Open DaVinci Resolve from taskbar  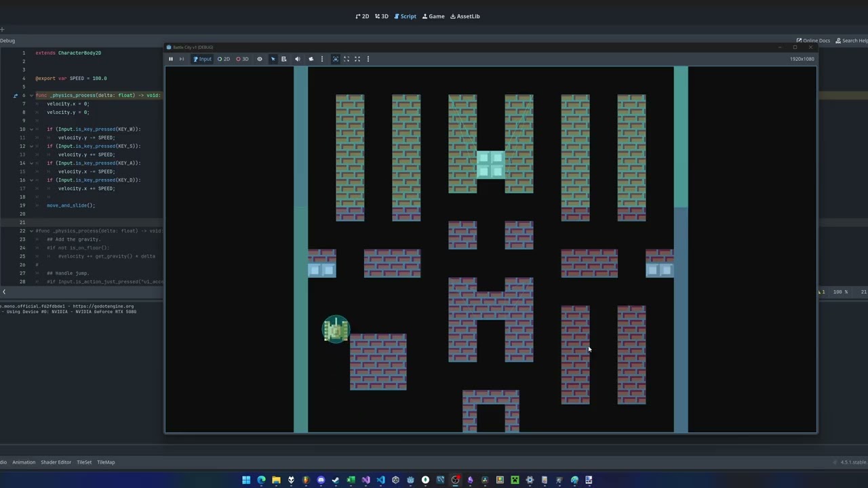[x=485, y=480]
